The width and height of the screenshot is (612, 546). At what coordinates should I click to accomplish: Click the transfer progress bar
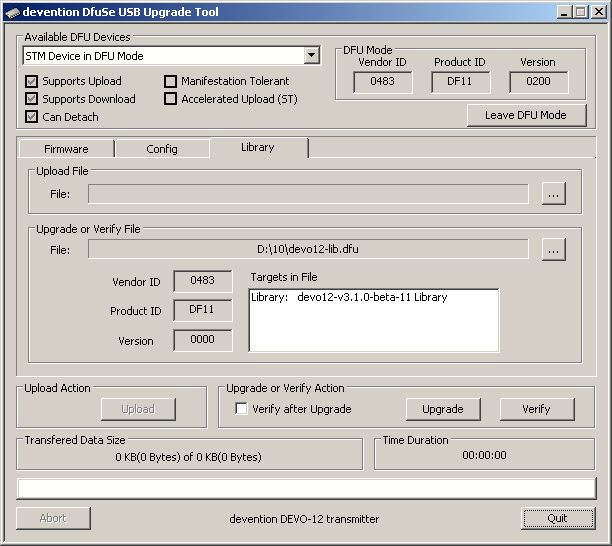click(x=306, y=488)
